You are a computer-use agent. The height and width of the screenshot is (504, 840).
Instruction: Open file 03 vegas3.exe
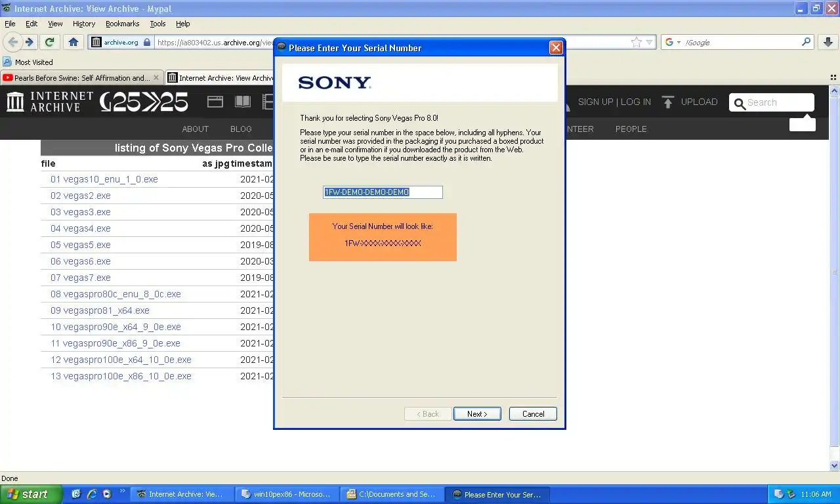point(81,212)
